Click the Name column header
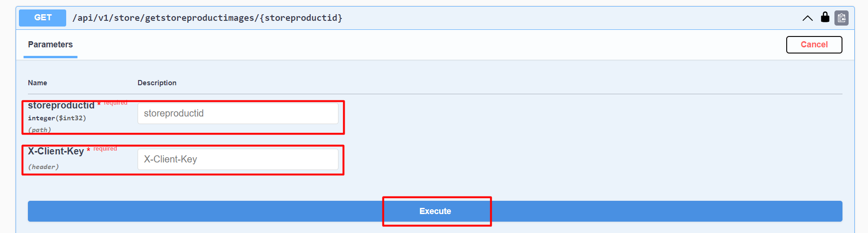 (37, 83)
